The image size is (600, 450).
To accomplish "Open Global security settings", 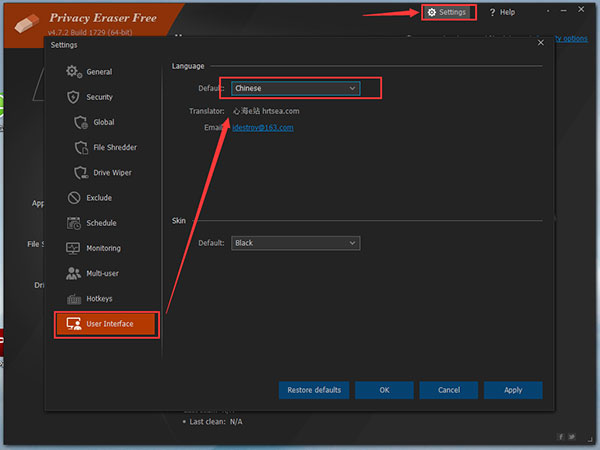I will 104,122.
